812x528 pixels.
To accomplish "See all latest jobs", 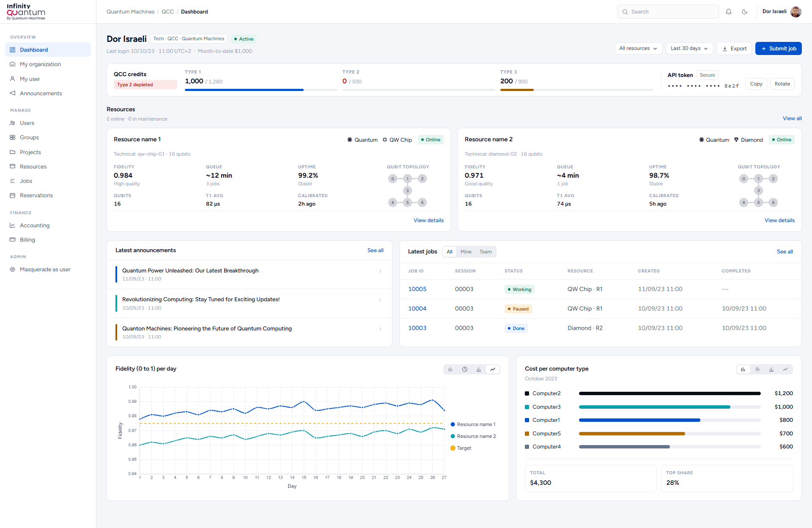I will [785, 252].
